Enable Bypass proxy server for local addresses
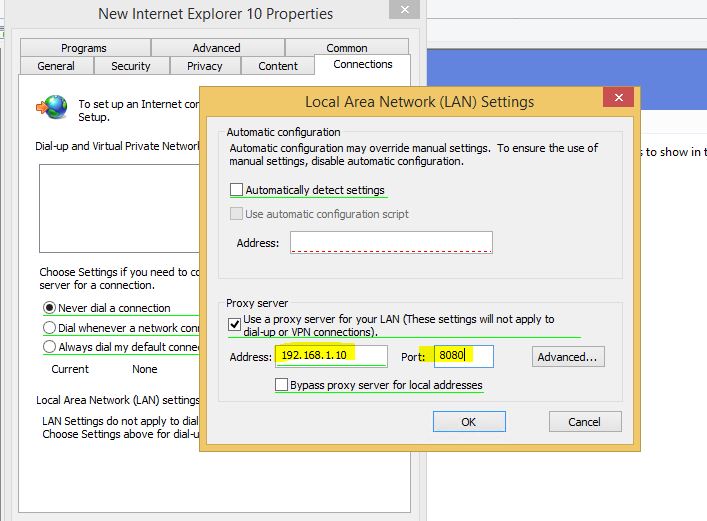 pyautogui.click(x=281, y=385)
